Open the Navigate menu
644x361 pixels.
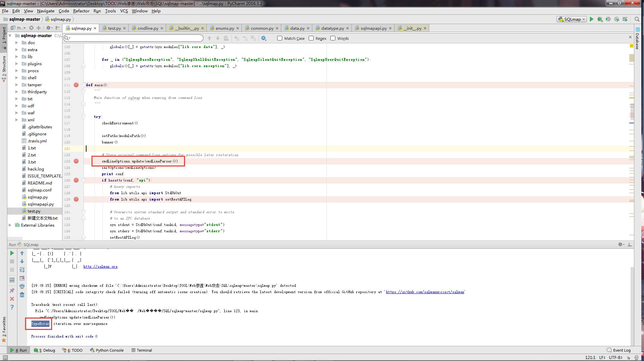(x=45, y=11)
